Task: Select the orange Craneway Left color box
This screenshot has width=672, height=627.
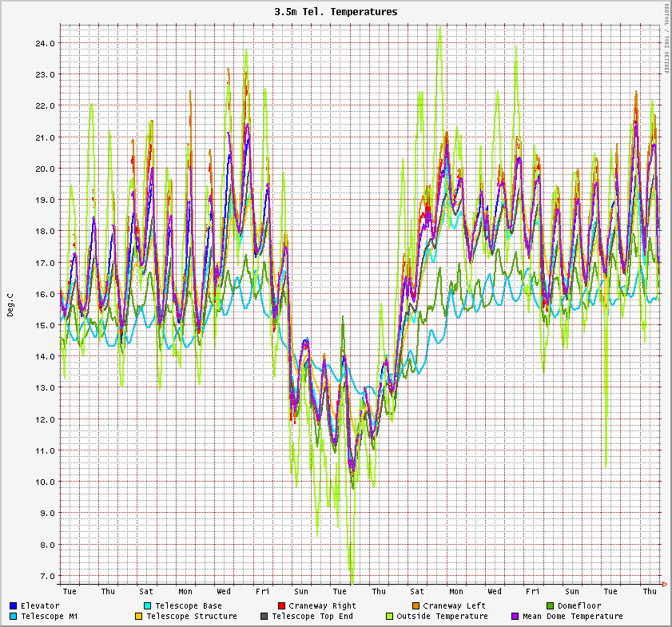Action: point(416,606)
